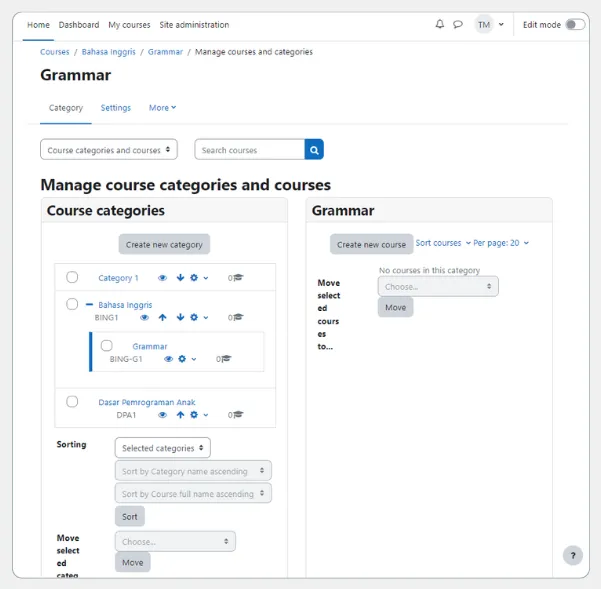The image size is (601, 589).
Task: Open Dashboard in top navigation
Action: pyautogui.click(x=79, y=25)
